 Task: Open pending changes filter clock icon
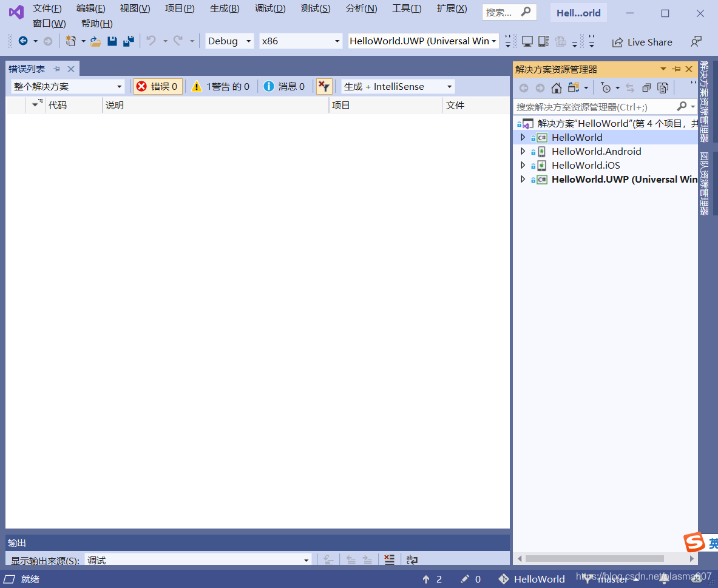coord(606,87)
